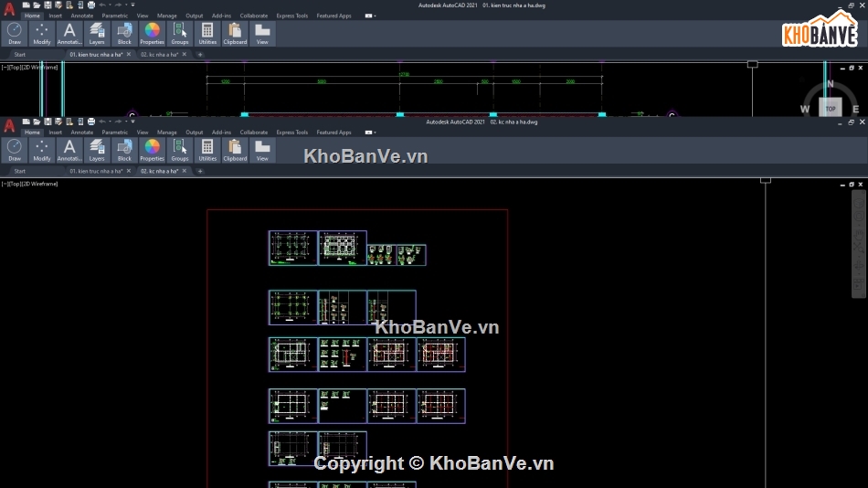This screenshot has height=488, width=868.
Task: Open Block panel in top AutoCAD window
Action: (124, 34)
